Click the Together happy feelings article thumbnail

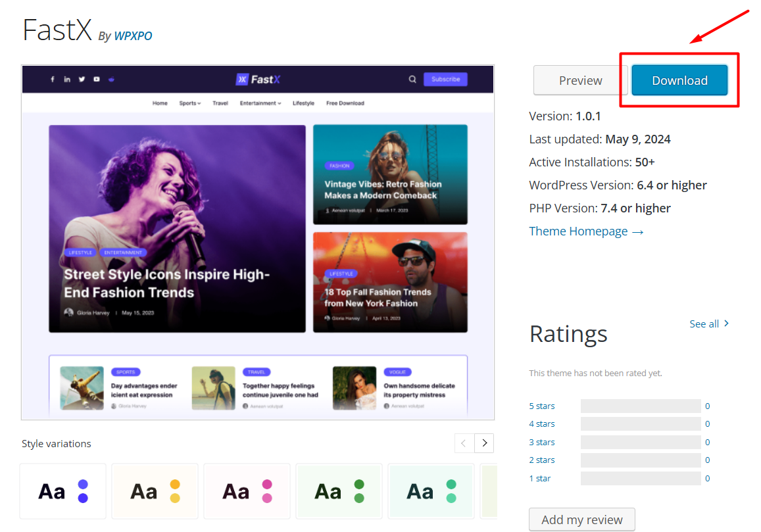(x=214, y=388)
